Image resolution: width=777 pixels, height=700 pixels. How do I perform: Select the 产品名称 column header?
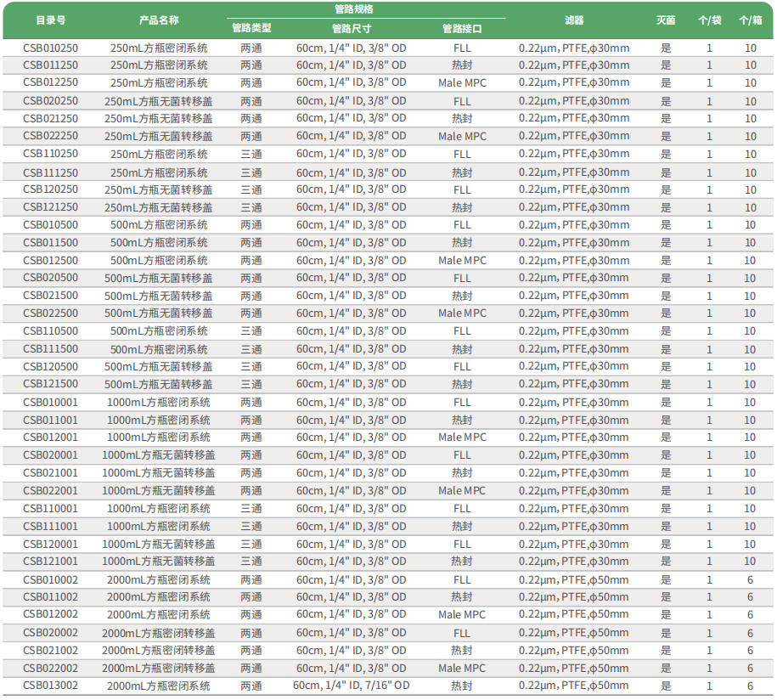pos(159,20)
